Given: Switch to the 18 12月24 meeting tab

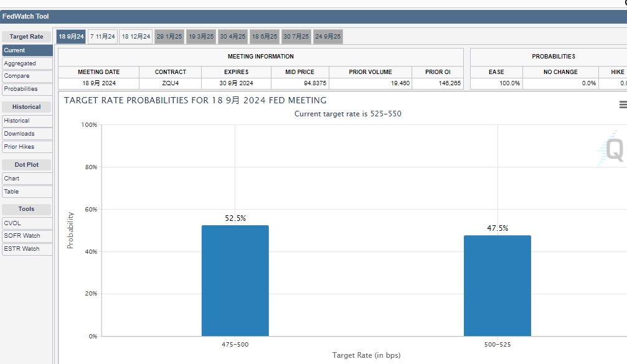Looking at the screenshot, I should coord(136,37).
